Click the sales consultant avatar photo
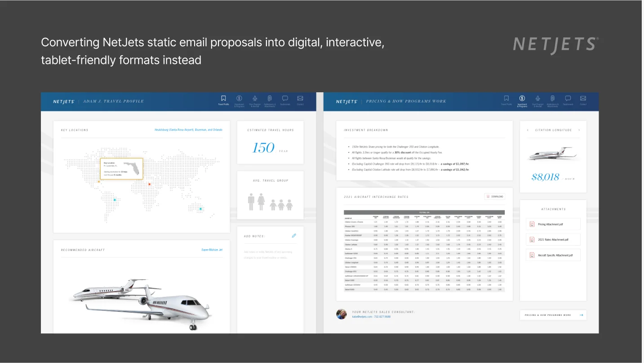The height and width of the screenshot is (363, 644). tap(342, 314)
